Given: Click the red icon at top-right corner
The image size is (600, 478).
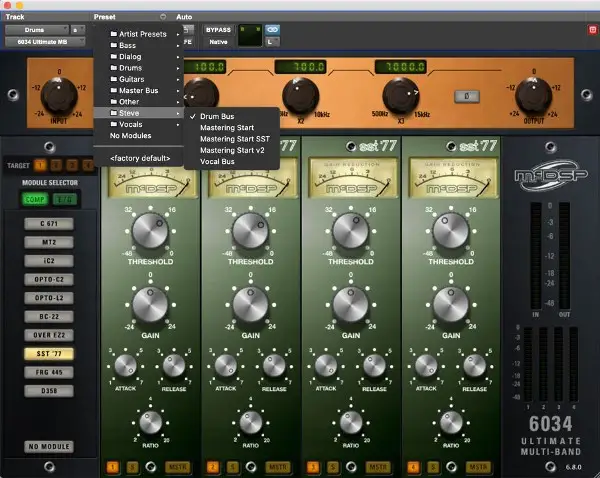Looking at the screenshot, I should point(592,31).
